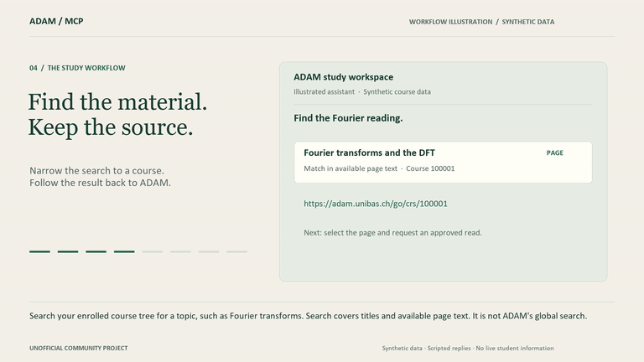
Task: Click the fourth active progress step indicator
Action: pos(124,251)
